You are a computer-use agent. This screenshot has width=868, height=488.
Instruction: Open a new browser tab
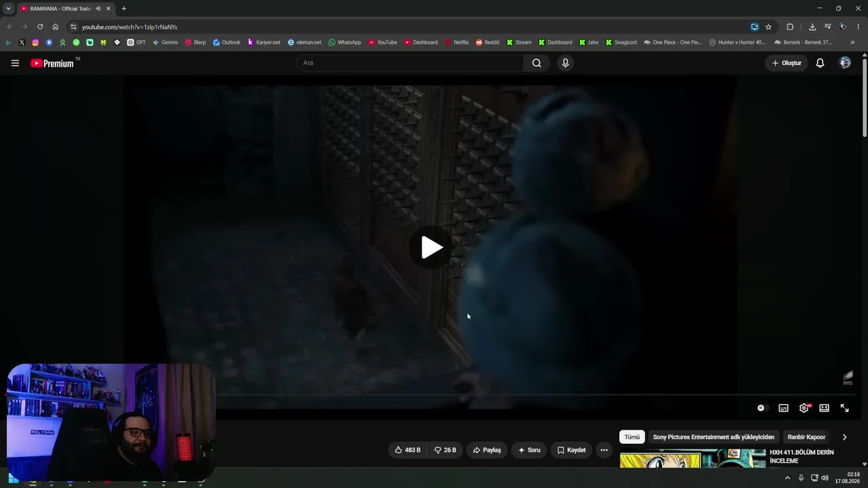123,9
